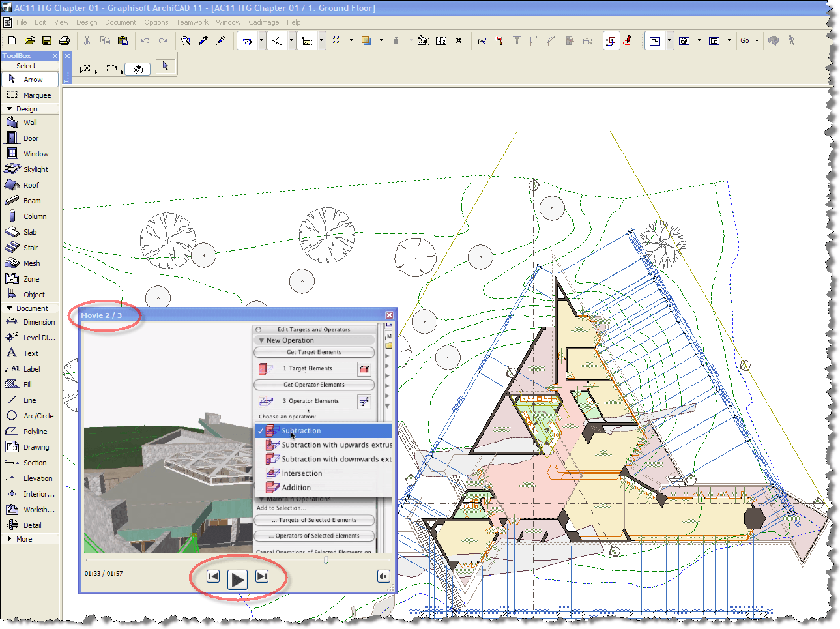Image resolution: width=840 pixels, height=629 pixels.
Task: Click the Open file icon
Action: click(x=29, y=40)
